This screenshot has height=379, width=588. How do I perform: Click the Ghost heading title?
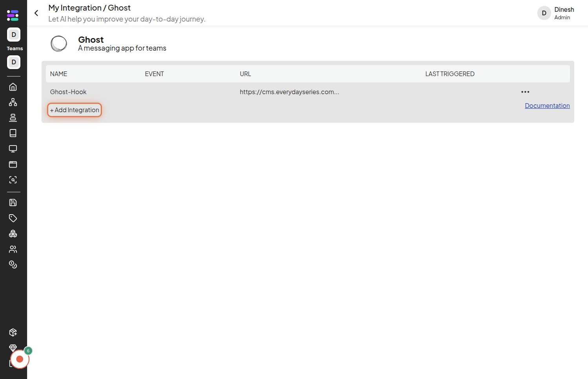(x=91, y=40)
